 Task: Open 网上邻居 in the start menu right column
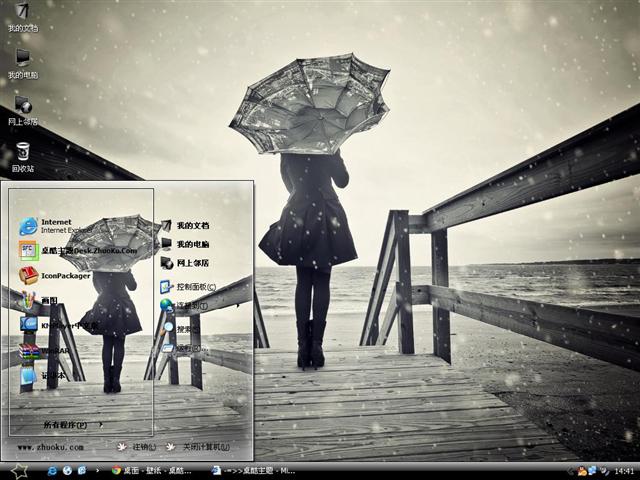click(185, 263)
